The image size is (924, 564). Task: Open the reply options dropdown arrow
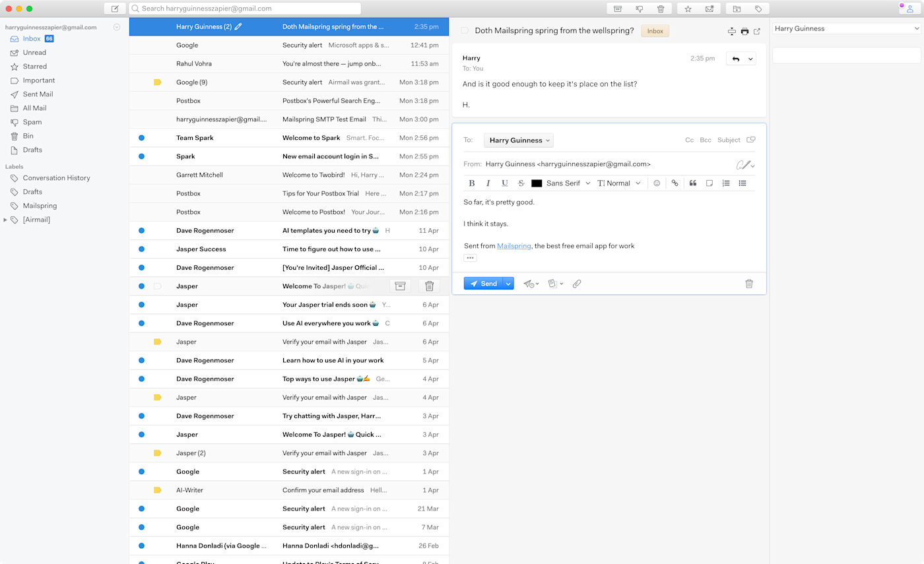750,59
